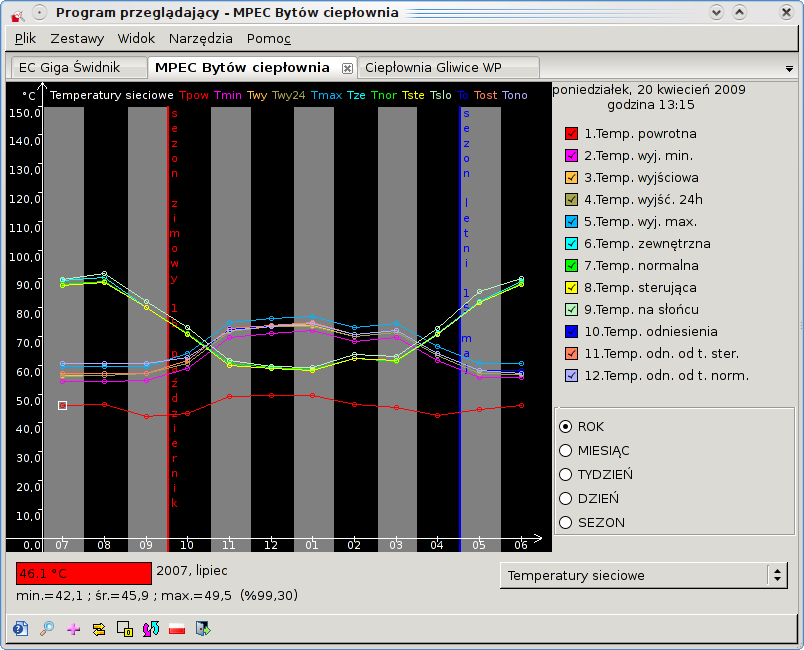Open the Narzędzia menu
The height and width of the screenshot is (650, 804).
[200, 38]
